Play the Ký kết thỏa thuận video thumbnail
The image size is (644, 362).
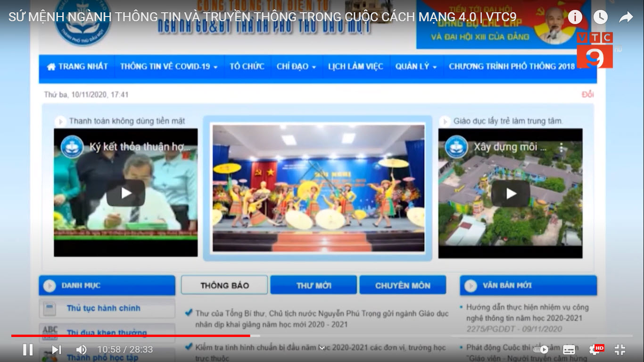coord(126,193)
